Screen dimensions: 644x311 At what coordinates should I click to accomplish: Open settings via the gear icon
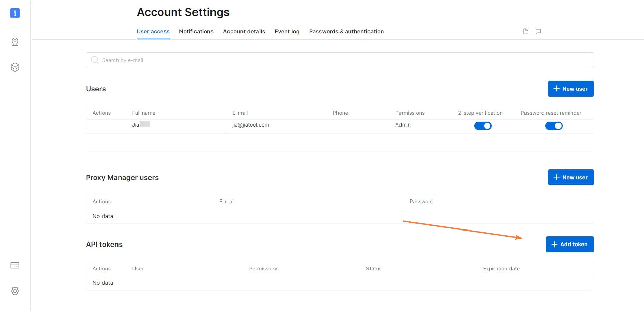pyautogui.click(x=15, y=291)
